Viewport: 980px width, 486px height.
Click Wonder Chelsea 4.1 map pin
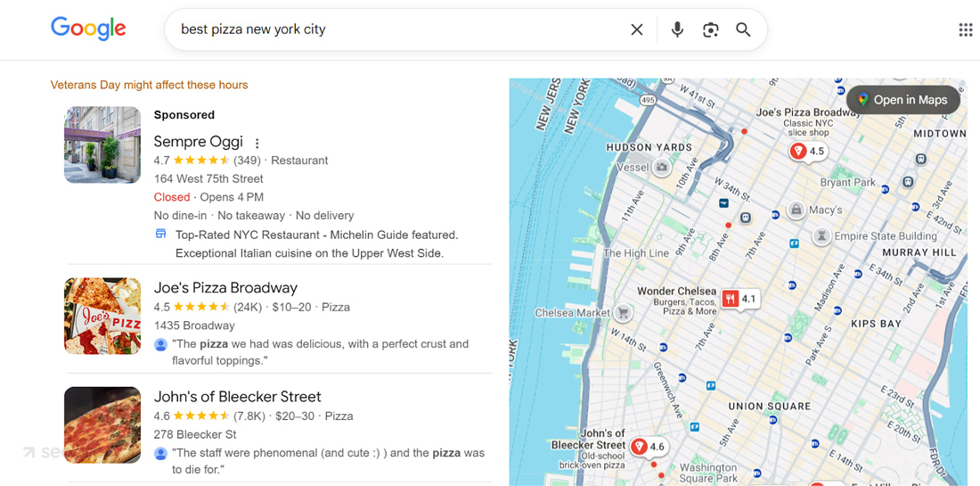click(x=740, y=299)
